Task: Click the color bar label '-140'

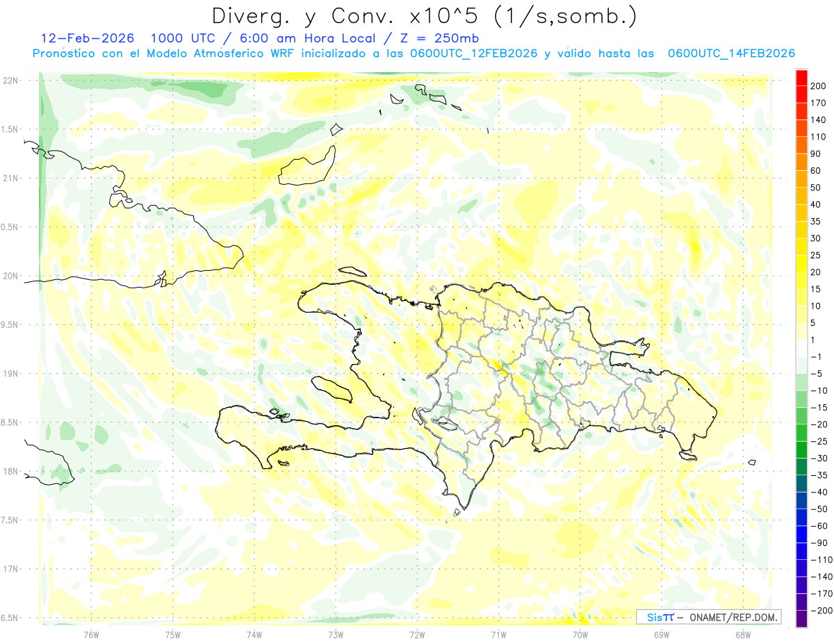Action: [x=821, y=577]
